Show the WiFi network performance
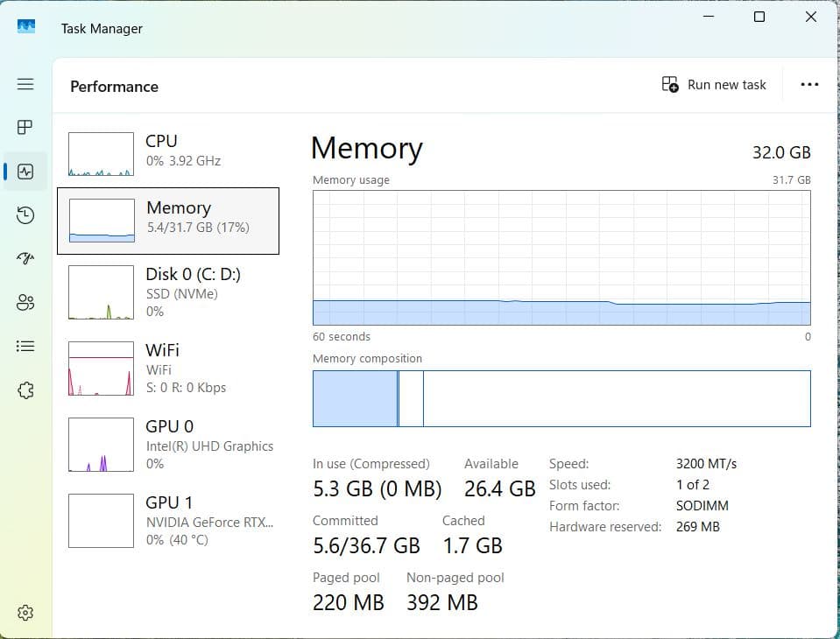The width and height of the screenshot is (840, 639). click(x=168, y=369)
